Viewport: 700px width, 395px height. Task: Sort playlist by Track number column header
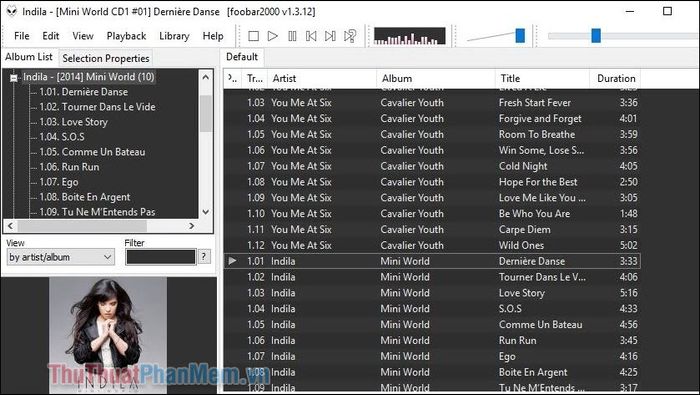tap(254, 79)
